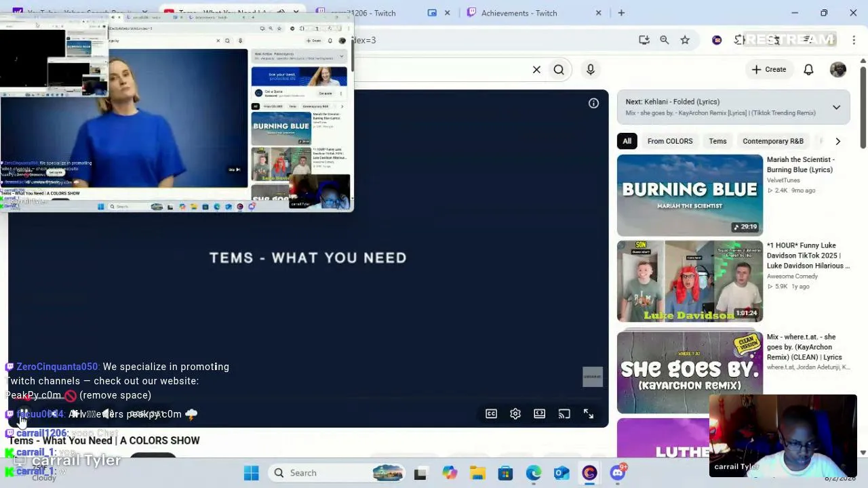This screenshot has width=868, height=488.
Task: Open Outlook from the taskbar
Action: point(561,473)
